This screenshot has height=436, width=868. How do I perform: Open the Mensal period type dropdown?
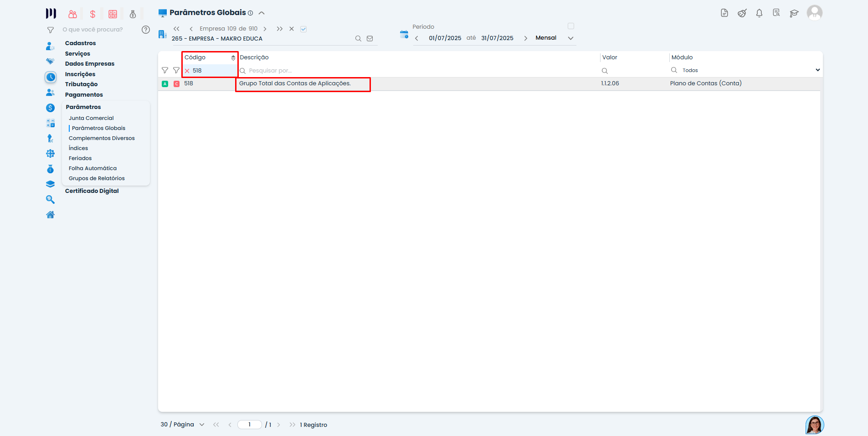tap(570, 38)
